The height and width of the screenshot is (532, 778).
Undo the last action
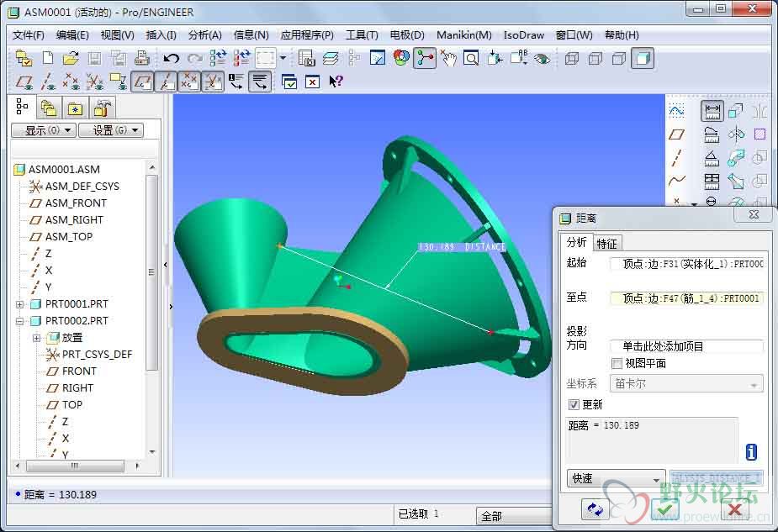[x=172, y=59]
